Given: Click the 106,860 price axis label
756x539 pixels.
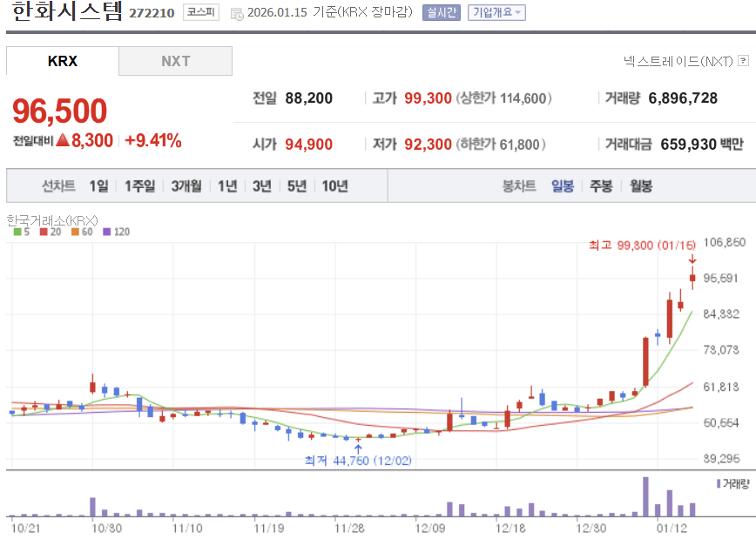Looking at the screenshot, I should coord(724,242).
